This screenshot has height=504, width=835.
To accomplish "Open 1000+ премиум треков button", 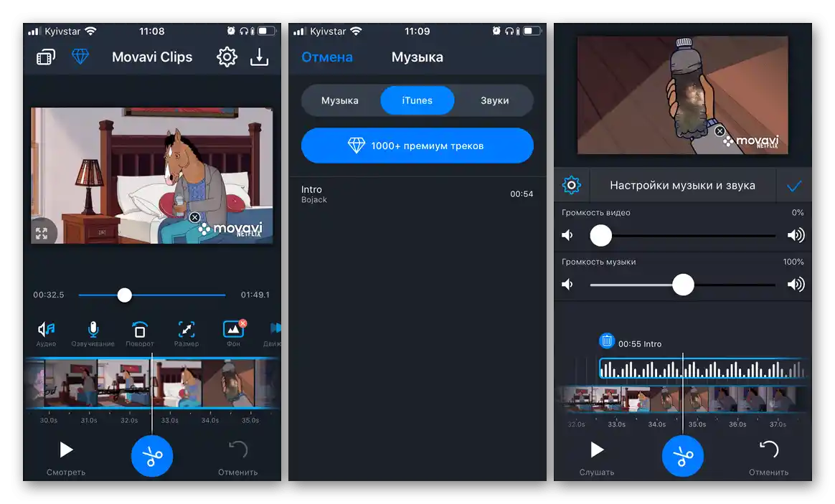I will [417, 146].
